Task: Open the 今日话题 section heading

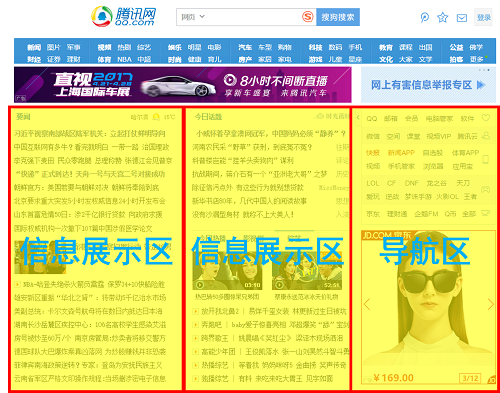Action: pyautogui.click(x=208, y=117)
